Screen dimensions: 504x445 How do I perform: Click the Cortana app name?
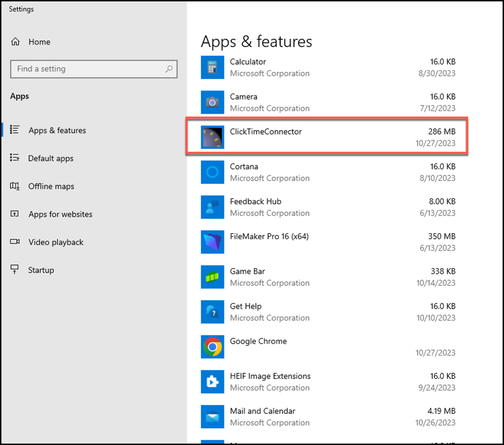coord(244,167)
